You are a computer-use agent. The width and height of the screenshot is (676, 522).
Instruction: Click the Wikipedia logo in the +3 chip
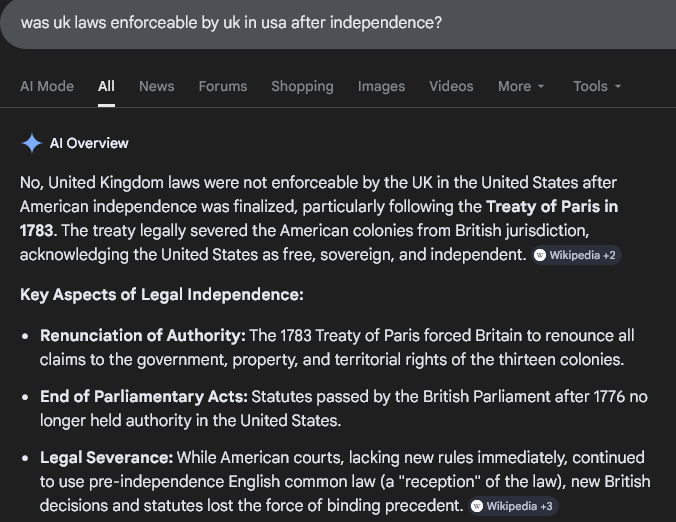477,506
